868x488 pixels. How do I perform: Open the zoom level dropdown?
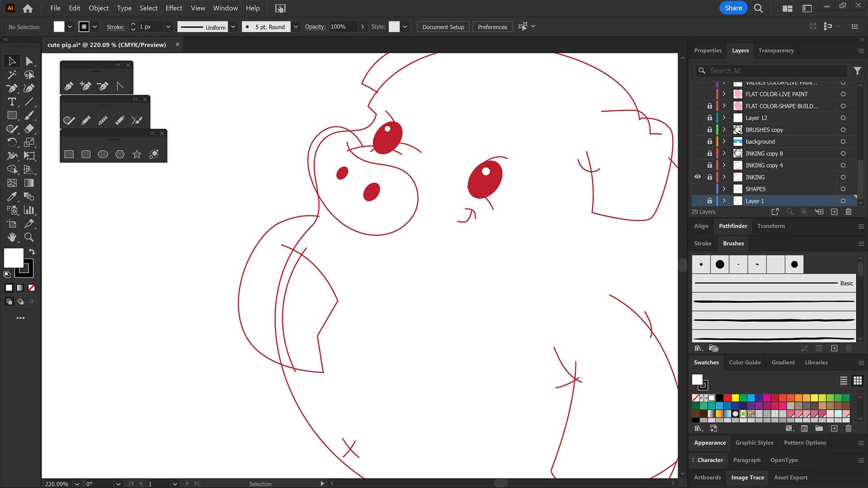point(77,483)
